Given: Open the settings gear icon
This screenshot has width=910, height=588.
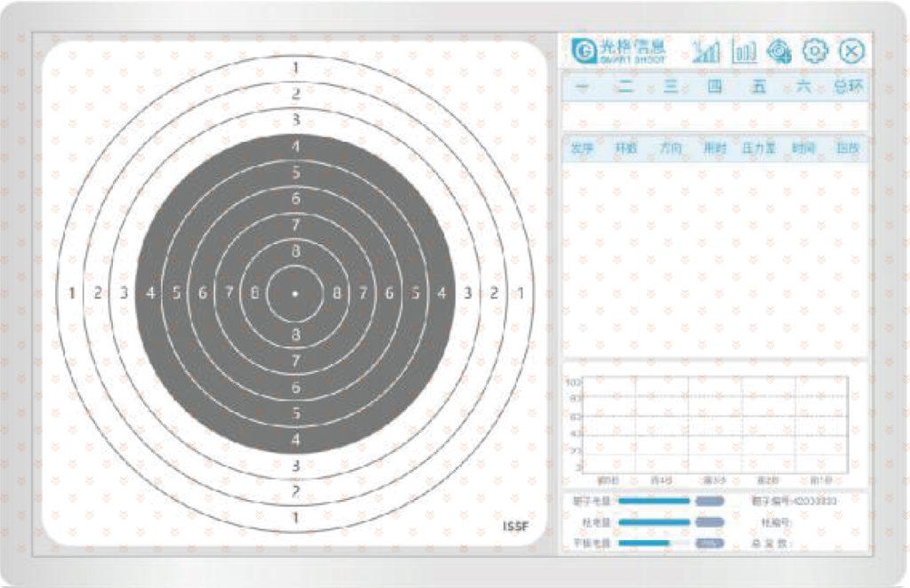Looking at the screenshot, I should click(815, 51).
